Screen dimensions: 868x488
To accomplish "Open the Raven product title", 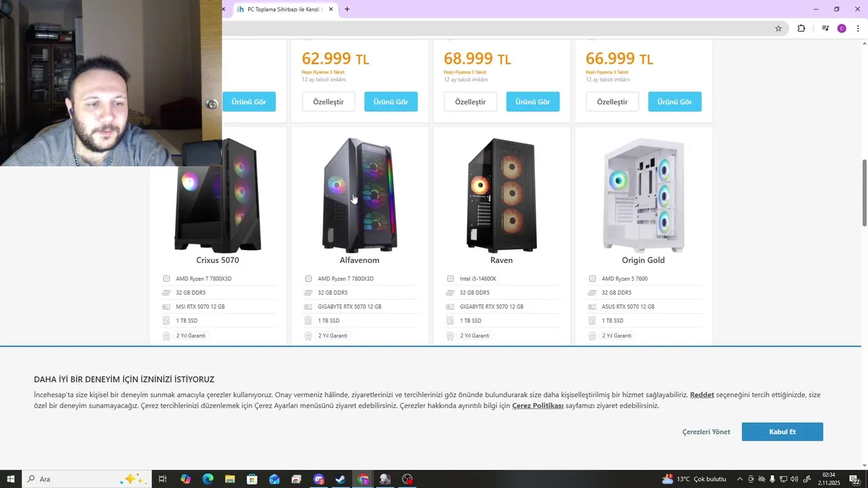I will pos(501,260).
